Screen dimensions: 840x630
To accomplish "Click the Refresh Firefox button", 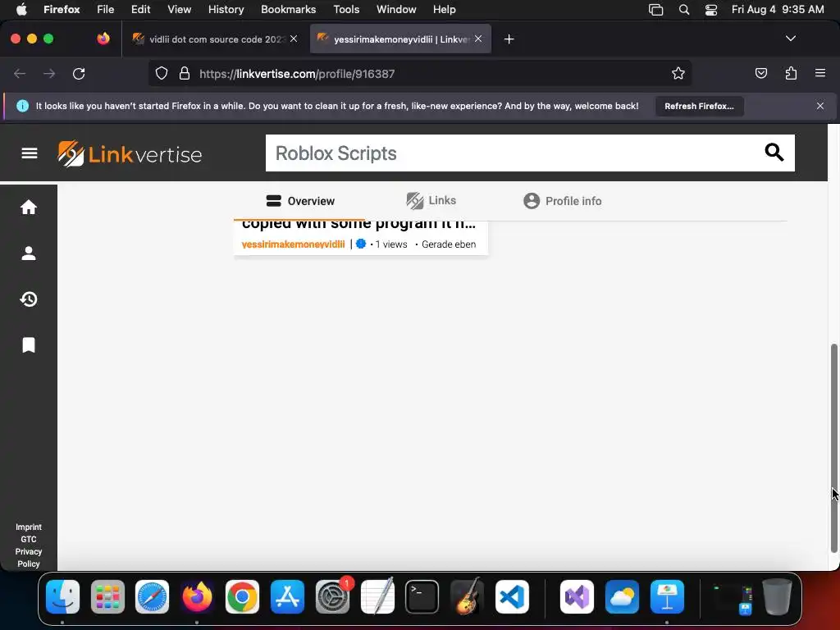I will (x=699, y=106).
